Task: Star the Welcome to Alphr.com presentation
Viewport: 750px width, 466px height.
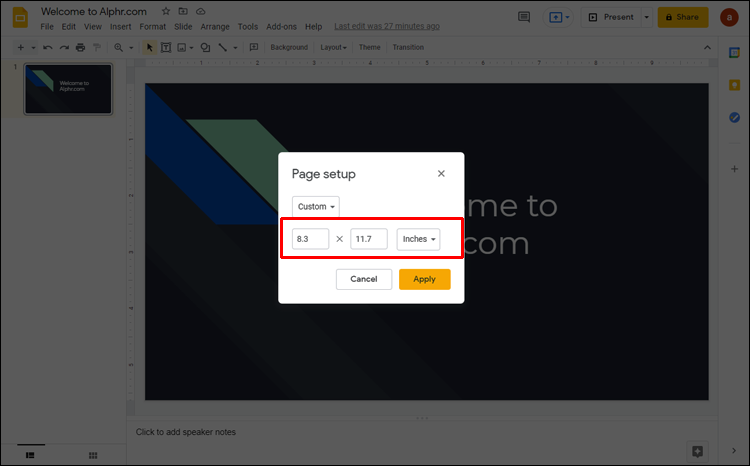Action: (x=165, y=11)
